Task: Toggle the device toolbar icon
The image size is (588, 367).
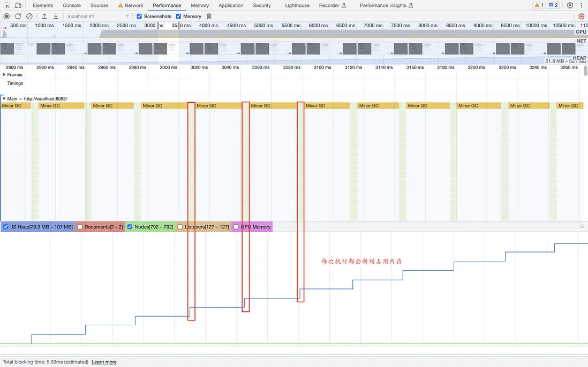Action: (18, 5)
